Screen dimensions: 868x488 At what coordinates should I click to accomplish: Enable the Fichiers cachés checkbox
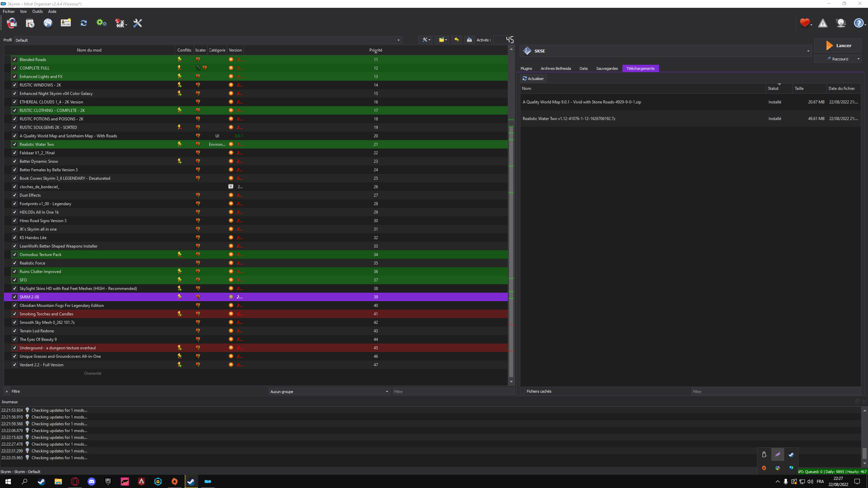tap(523, 391)
